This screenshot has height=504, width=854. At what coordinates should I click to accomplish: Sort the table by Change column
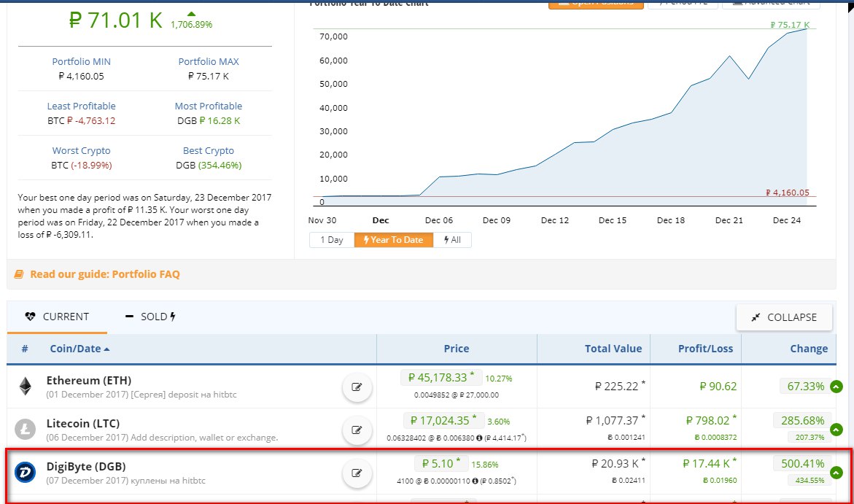pos(809,349)
